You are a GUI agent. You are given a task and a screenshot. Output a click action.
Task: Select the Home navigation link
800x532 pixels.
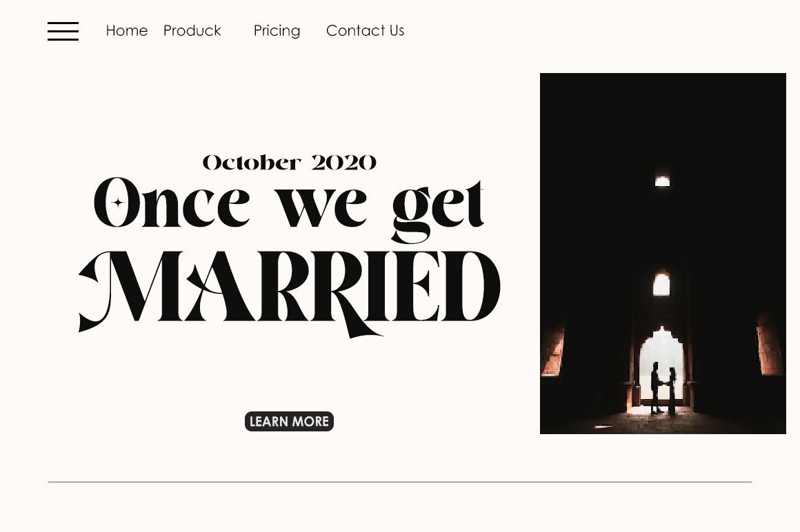(x=127, y=30)
